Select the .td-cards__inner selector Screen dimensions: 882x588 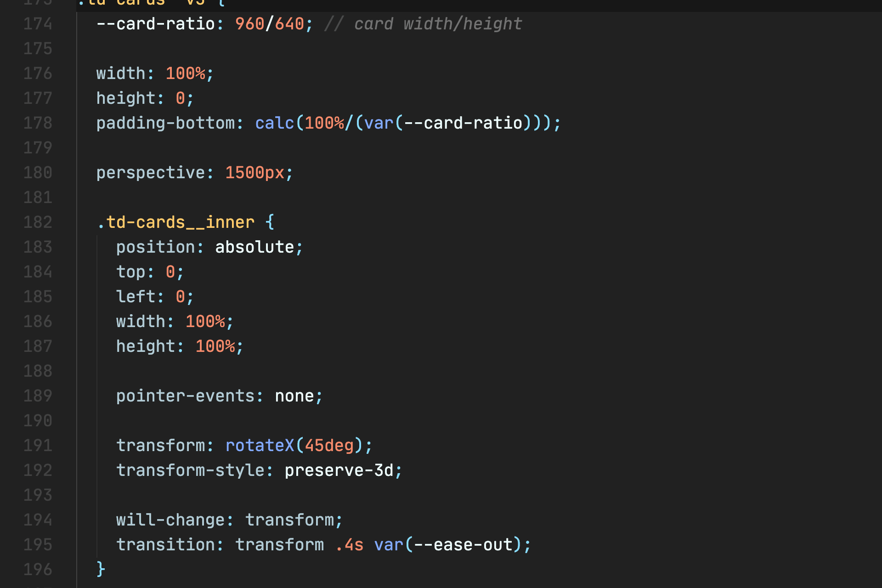tap(176, 221)
